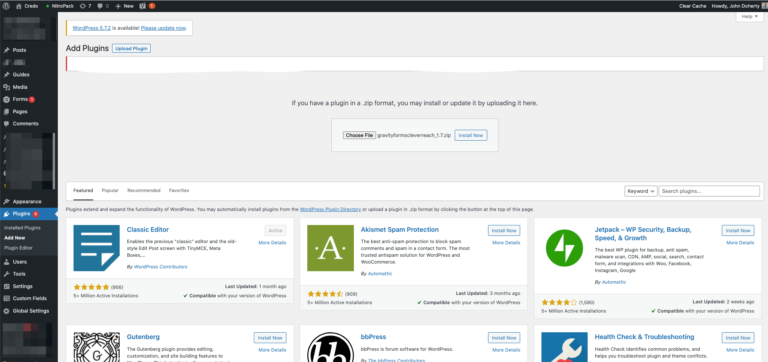This screenshot has width=768, height=362.
Task: Switch to the Popular plugins tab
Action: pyautogui.click(x=110, y=190)
